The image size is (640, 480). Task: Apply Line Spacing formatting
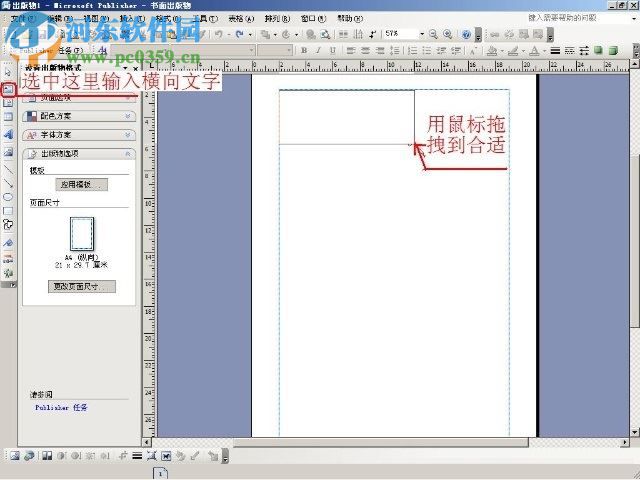(394, 51)
